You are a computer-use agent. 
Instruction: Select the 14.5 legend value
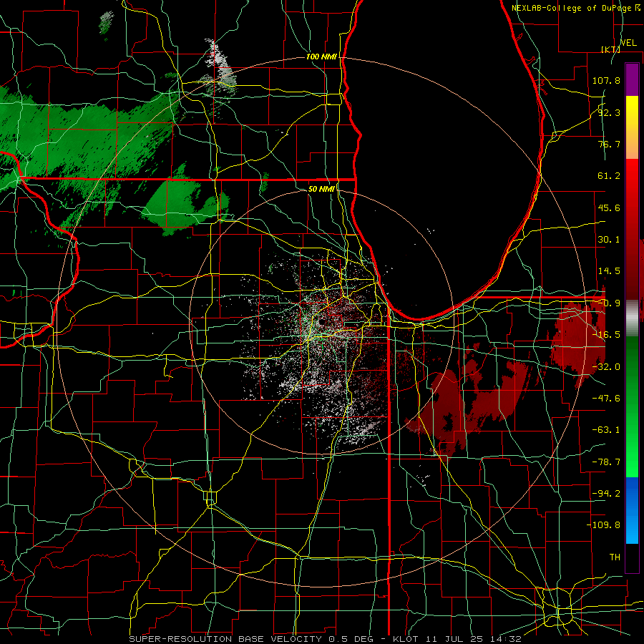(609, 271)
